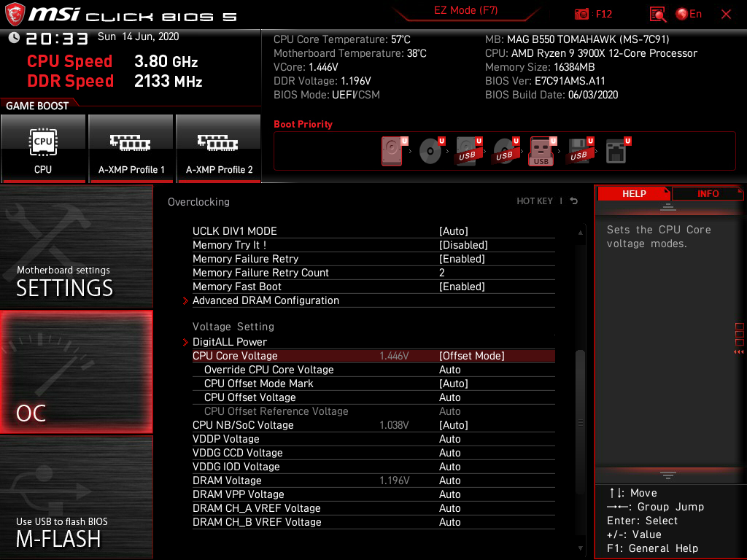Image resolution: width=747 pixels, height=560 pixels.
Task: Click the 1.196V DRAM voltage reading
Action: tap(394, 480)
